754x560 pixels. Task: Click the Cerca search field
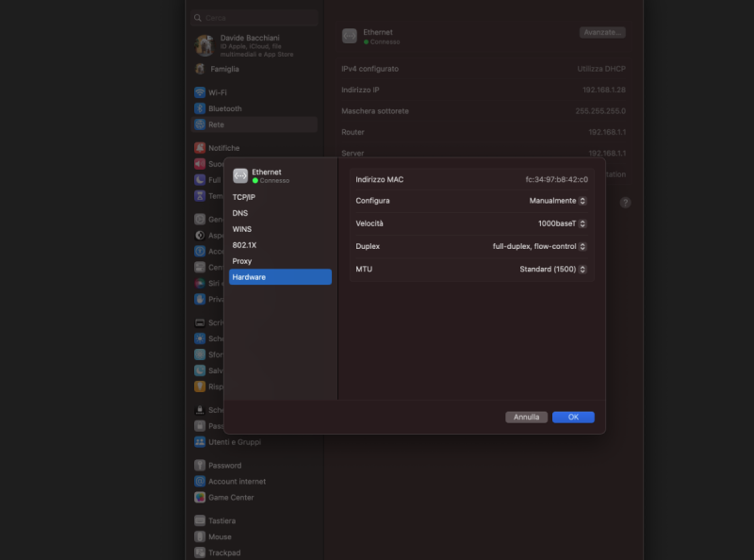click(255, 17)
